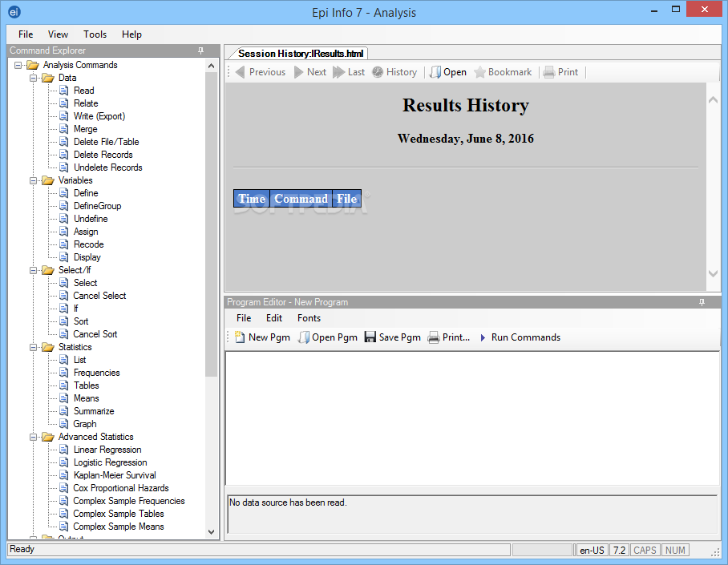Click the Sort command document icon

pos(64,321)
